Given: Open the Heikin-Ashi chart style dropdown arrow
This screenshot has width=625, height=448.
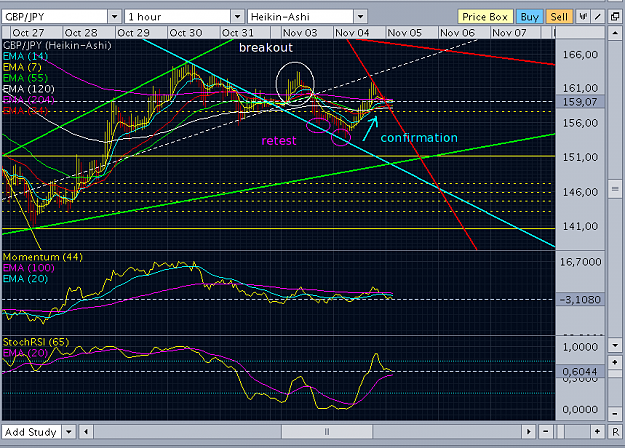Looking at the screenshot, I should [x=360, y=17].
